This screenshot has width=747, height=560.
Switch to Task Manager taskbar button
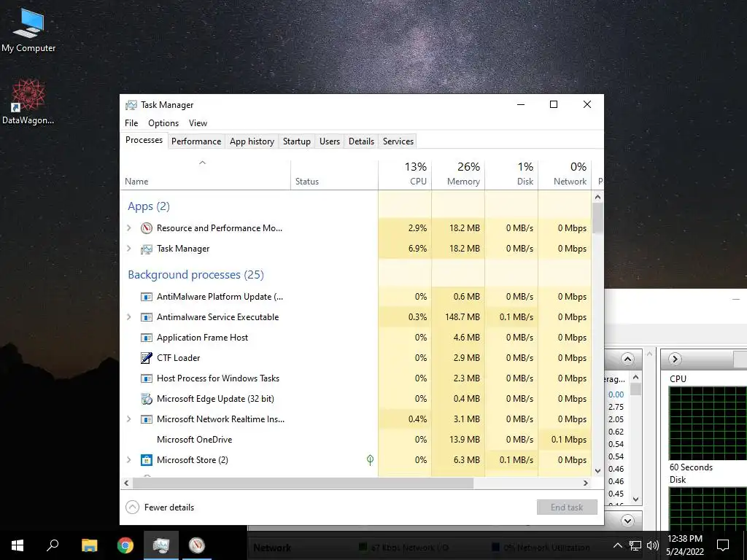(161, 545)
